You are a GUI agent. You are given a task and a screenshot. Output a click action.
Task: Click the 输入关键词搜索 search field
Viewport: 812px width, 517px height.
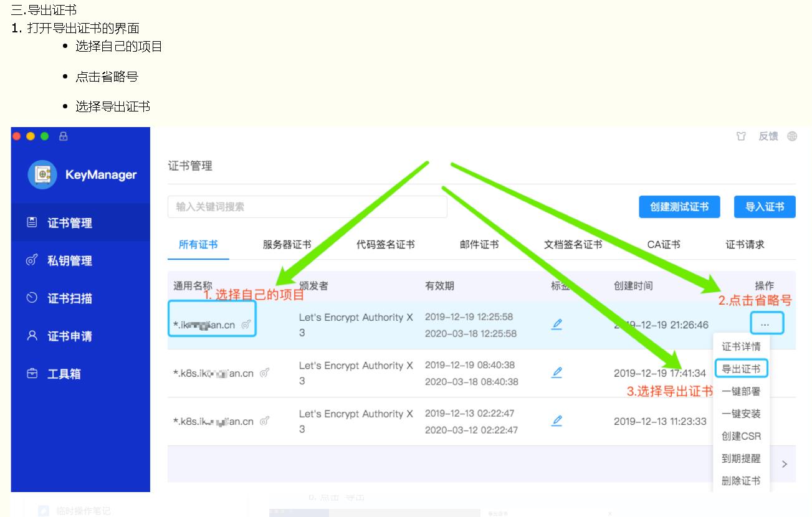click(x=307, y=207)
